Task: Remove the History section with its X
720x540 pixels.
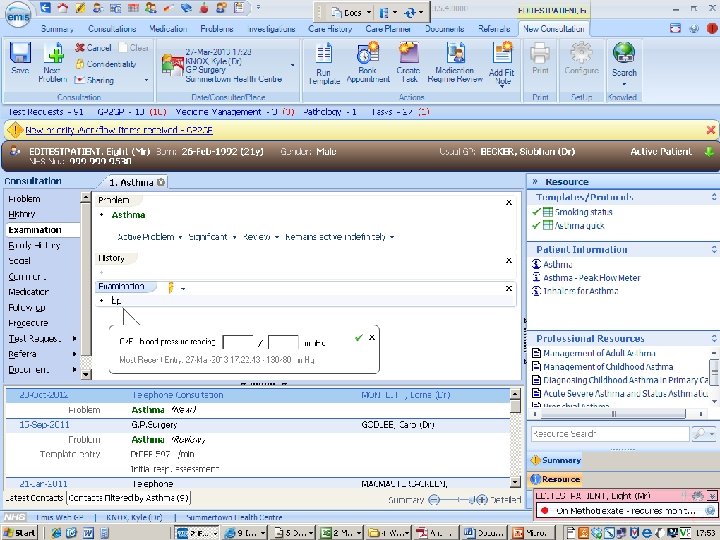Action: point(508,260)
